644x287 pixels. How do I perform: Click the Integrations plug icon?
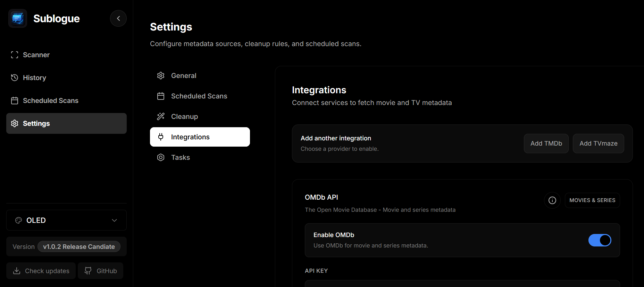click(161, 137)
